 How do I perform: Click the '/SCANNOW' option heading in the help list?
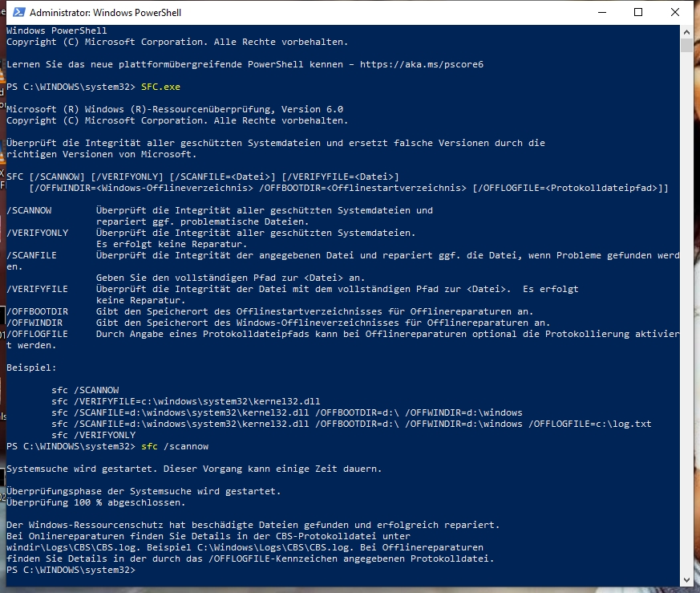tap(29, 210)
